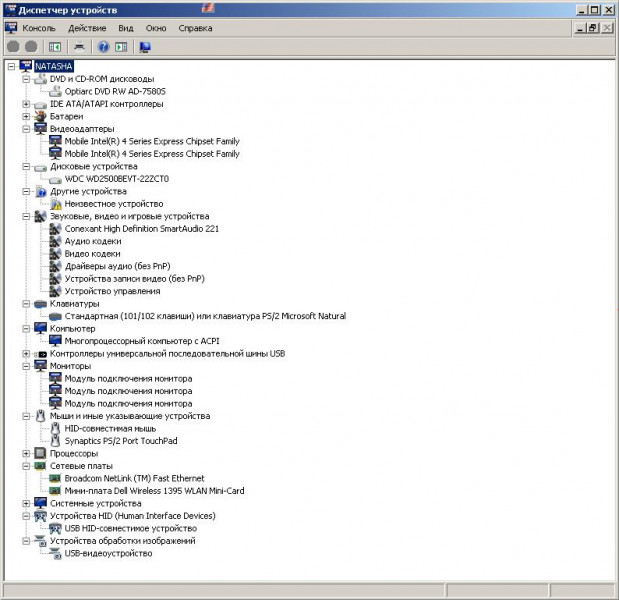Click the NATASHA computer icon
The image size is (619, 600).
point(26,66)
